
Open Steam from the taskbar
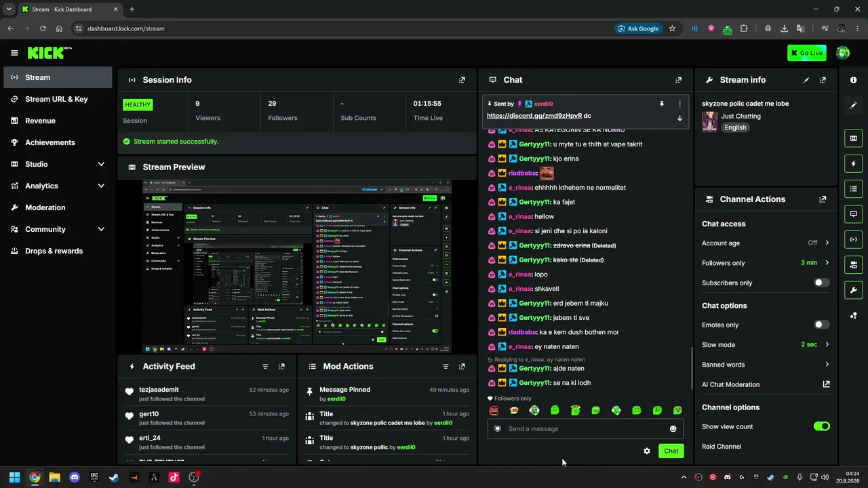click(114, 477)
